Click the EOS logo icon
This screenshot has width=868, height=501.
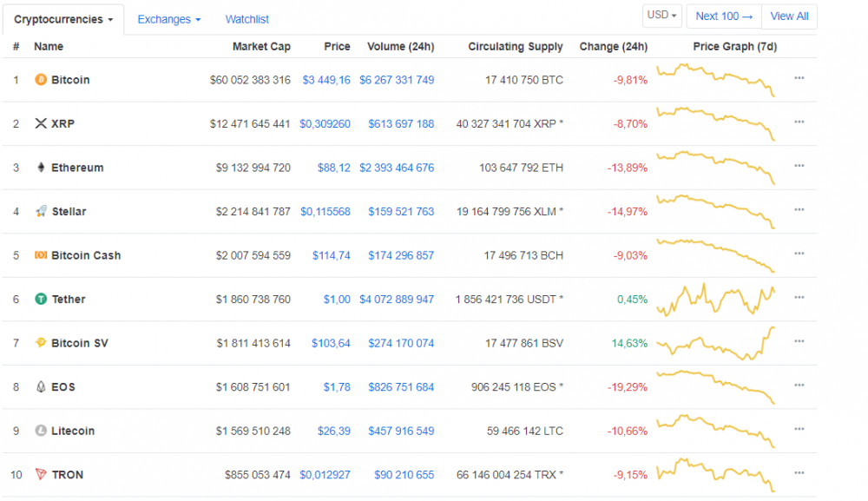(41, 386)
